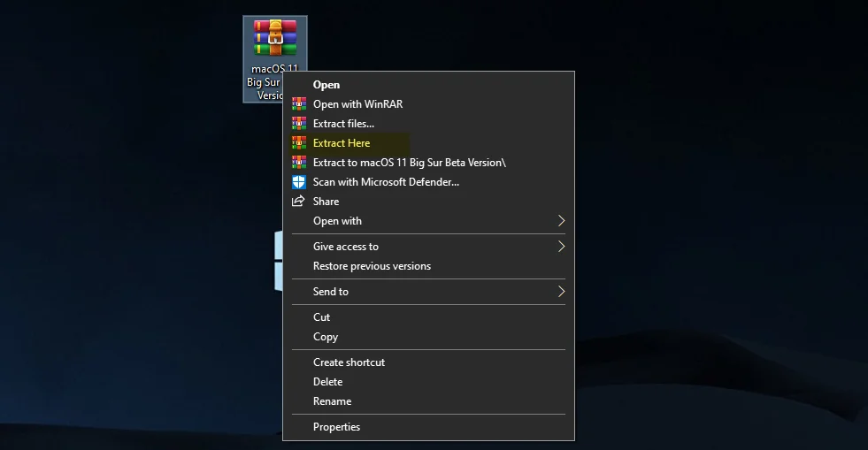The width and height of the screenshot is (868, 450).
Task: Select Extract files... option
Action: tap(428, 123)
